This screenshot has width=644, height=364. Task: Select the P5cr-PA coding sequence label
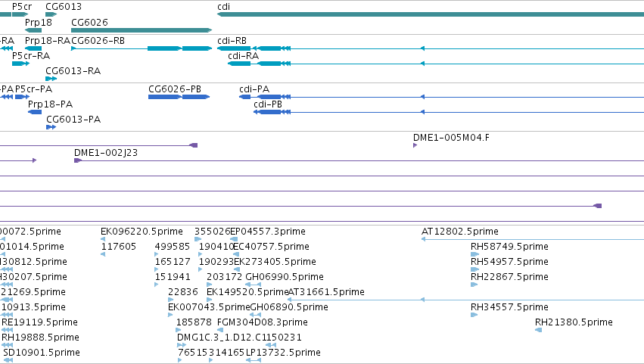click(x=34, y=89)
